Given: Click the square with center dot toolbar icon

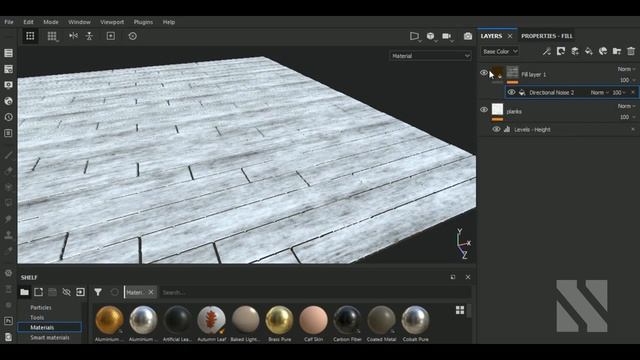Looking at the screenshot, I should 111,36.
